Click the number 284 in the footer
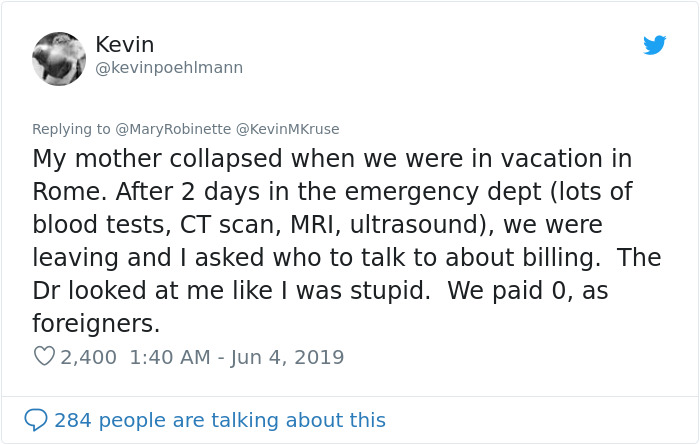This screenshot has width=700, height=445. point(73,420)
